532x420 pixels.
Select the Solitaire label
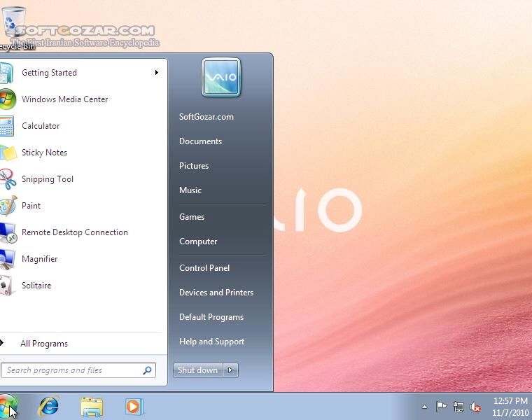pos(36,286)
